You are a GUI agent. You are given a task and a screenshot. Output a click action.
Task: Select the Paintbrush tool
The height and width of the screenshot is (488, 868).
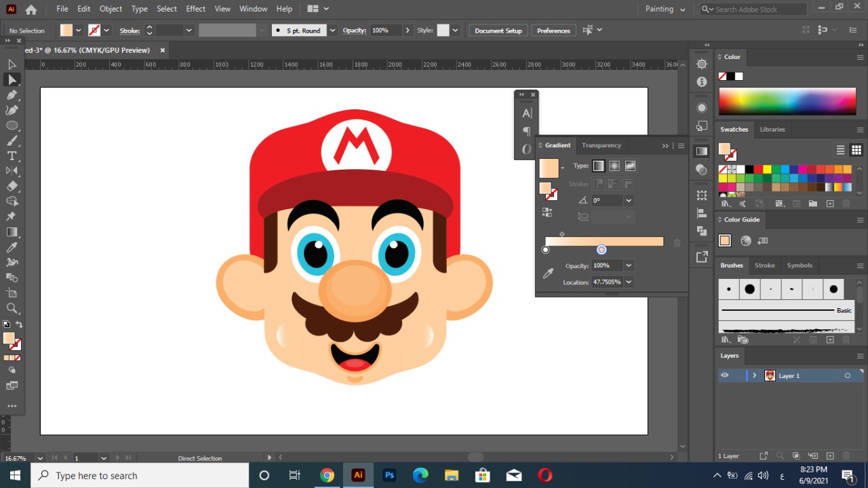coord(12,140)
